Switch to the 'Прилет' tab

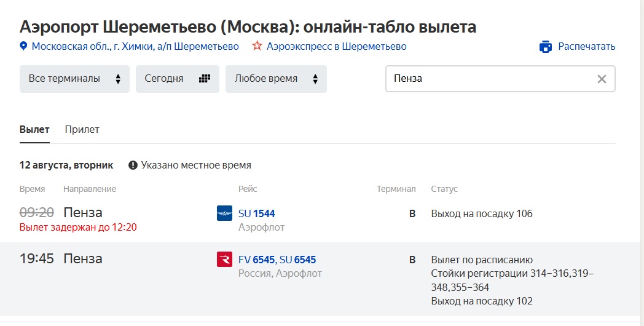click(82, 129)
